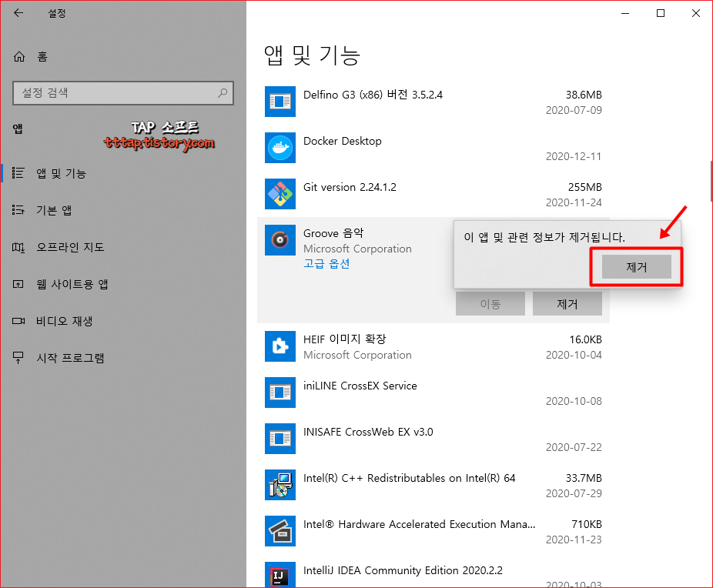Open the 홈 home icon
The height and width of the screenshot is (588, 713).
pos(19,57)
